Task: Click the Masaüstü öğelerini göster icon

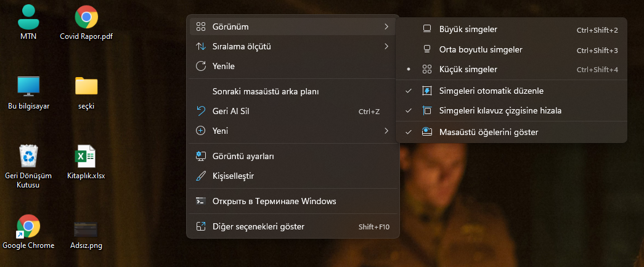Action: click(x=427, y=132)
